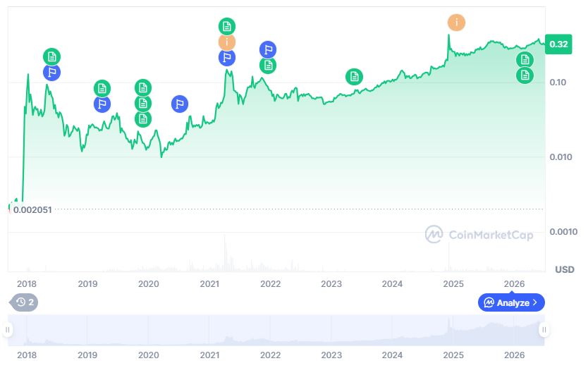
Task: Select the blue flag marker near 2022
Action: (x=268, y=49)
